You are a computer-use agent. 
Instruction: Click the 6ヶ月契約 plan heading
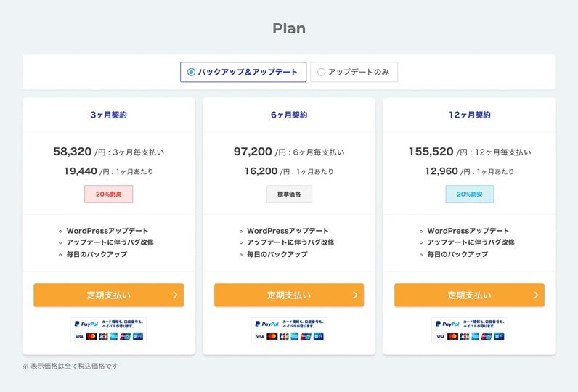[x=289, y=115]
